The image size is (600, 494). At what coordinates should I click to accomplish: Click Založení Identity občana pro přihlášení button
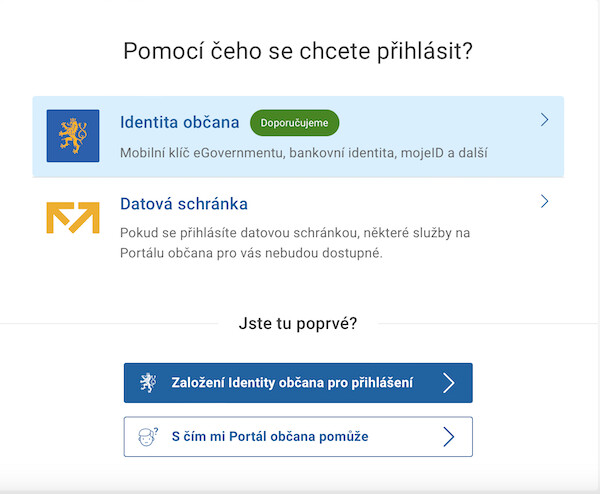click(298, 383)
